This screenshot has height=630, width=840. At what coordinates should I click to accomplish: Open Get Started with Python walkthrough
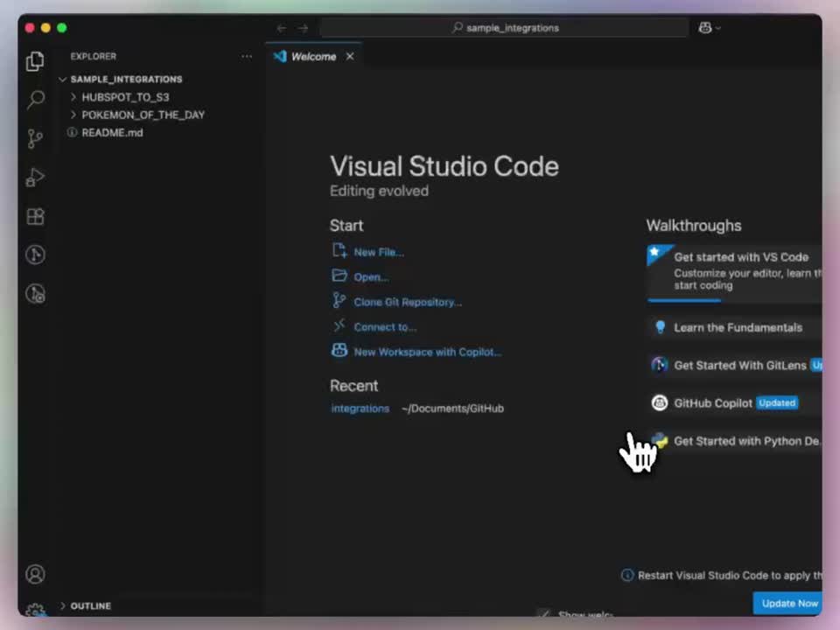(x=734, y=441)
